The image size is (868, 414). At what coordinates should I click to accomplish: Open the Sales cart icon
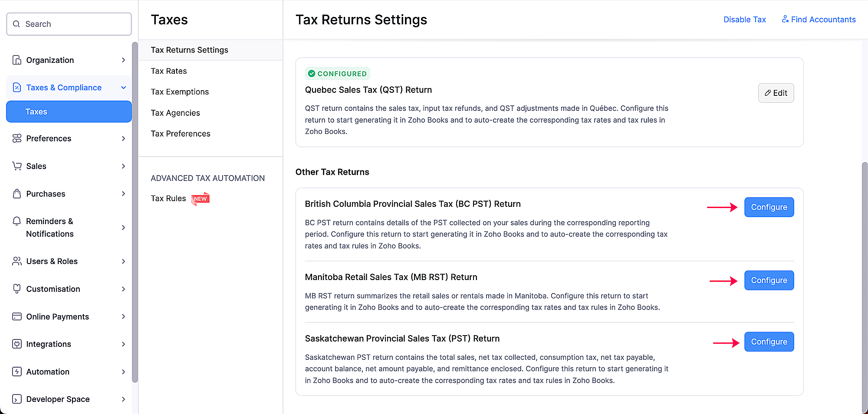click(x=16, y=166)
